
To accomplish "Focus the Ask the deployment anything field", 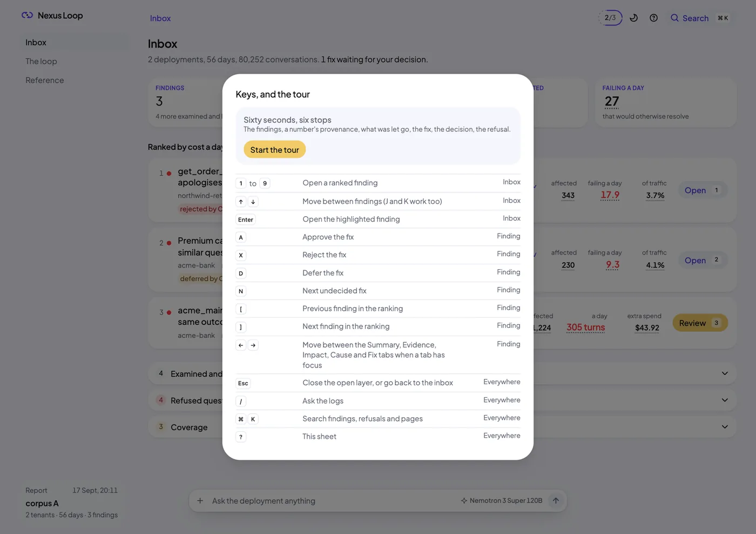I will 332,500.
